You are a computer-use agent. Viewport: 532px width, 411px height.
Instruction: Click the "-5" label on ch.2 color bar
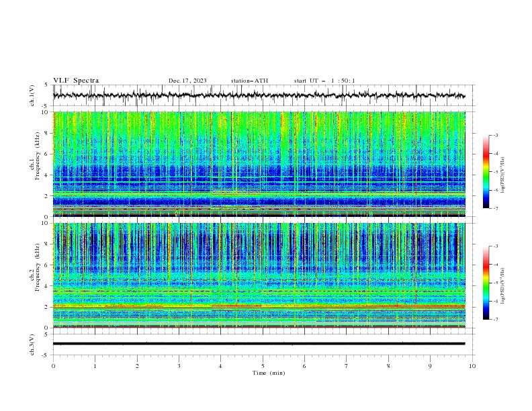pos(496,283)
